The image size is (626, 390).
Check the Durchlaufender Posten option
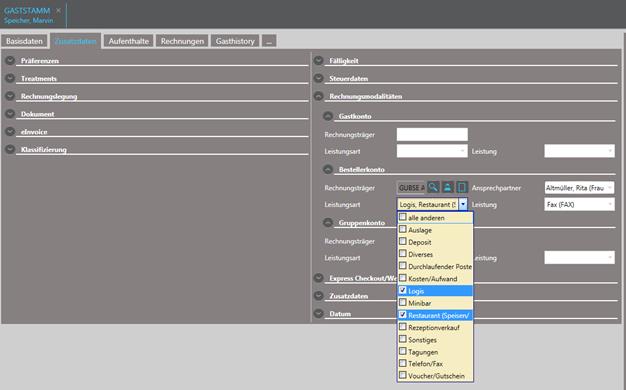403,266
